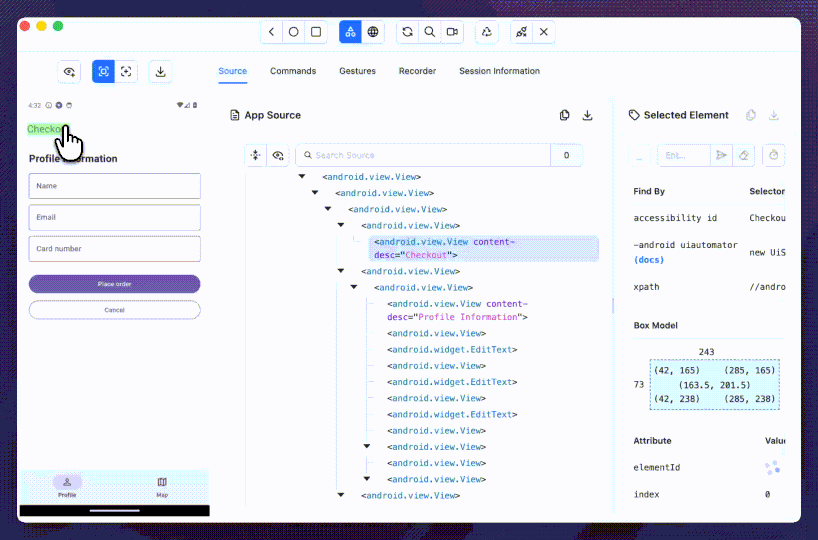Click the tap element button left of Enter field

[x=640, y=155]
